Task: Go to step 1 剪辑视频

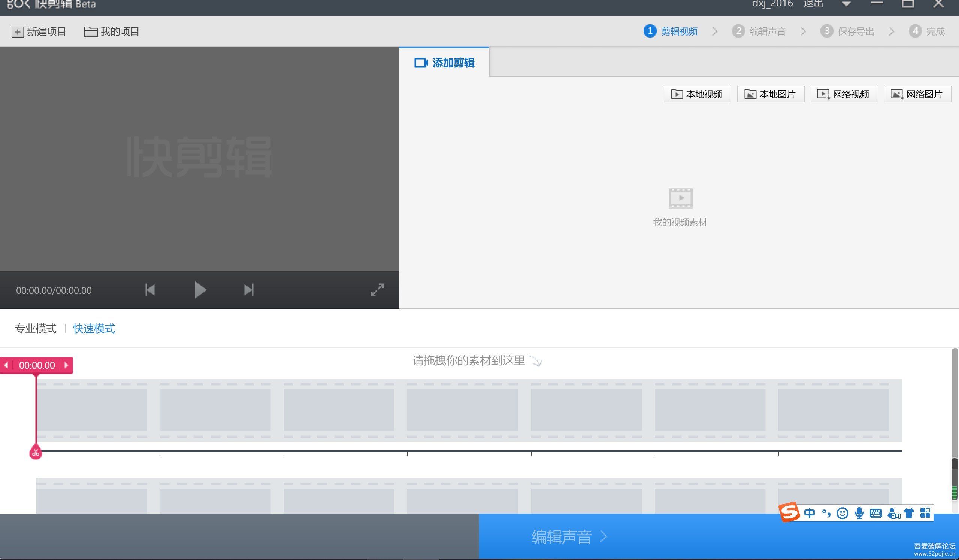Action: coord(671,31)
